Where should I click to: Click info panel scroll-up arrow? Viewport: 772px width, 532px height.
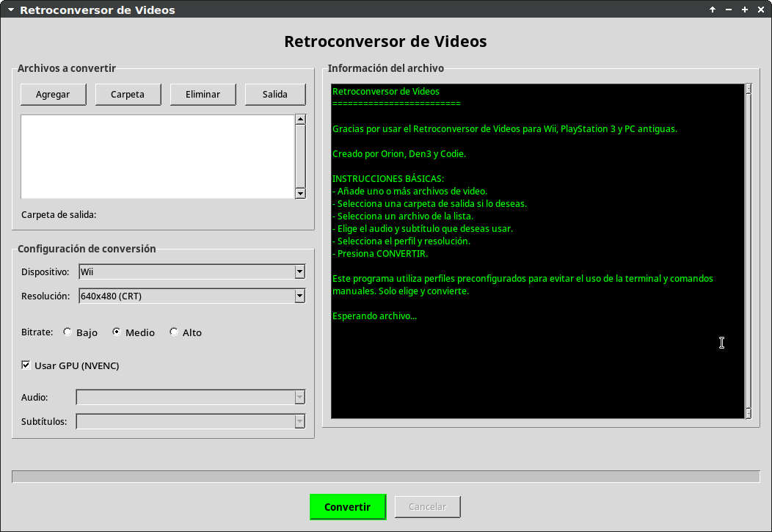coord(749,90)
